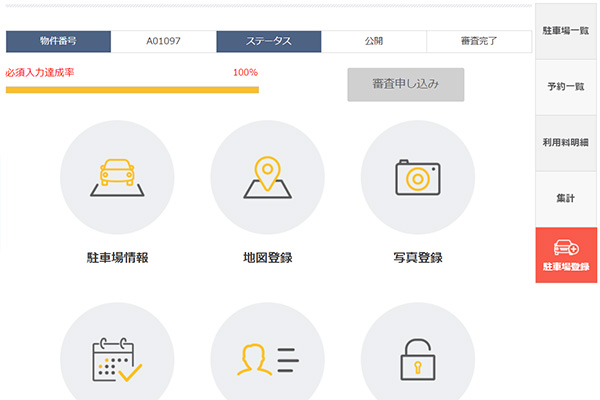Select the calendar checkmark icon

point(117,358)
